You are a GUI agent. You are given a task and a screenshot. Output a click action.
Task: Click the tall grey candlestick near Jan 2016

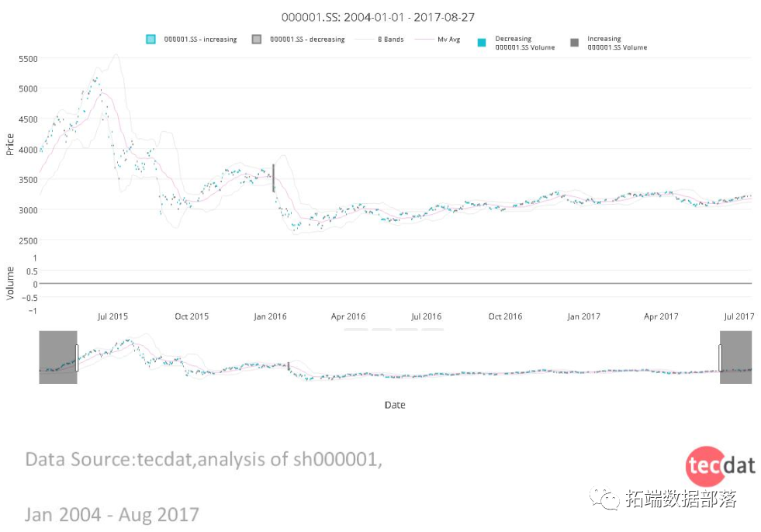(273, 178)
